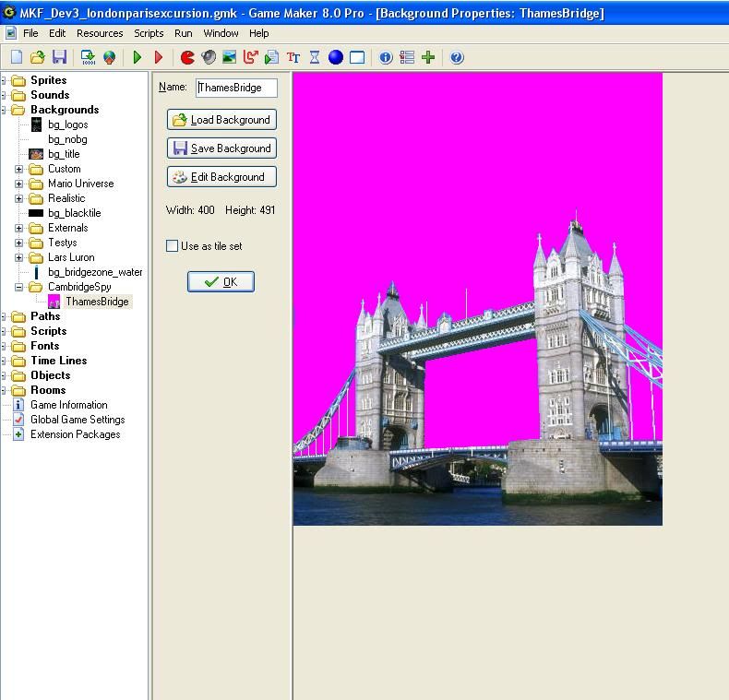This screenshot has height=700, width=729.
Task: Click the Create an object blue ball icon
Action: 336,57
